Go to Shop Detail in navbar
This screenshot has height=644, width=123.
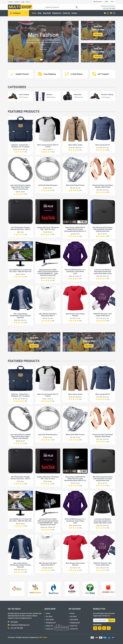[x=47, y=13]
